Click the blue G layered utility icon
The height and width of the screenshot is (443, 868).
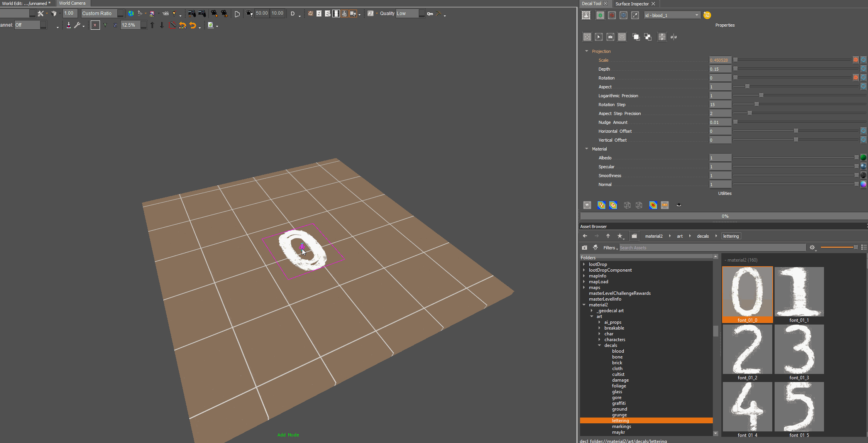tap(613, 205)
